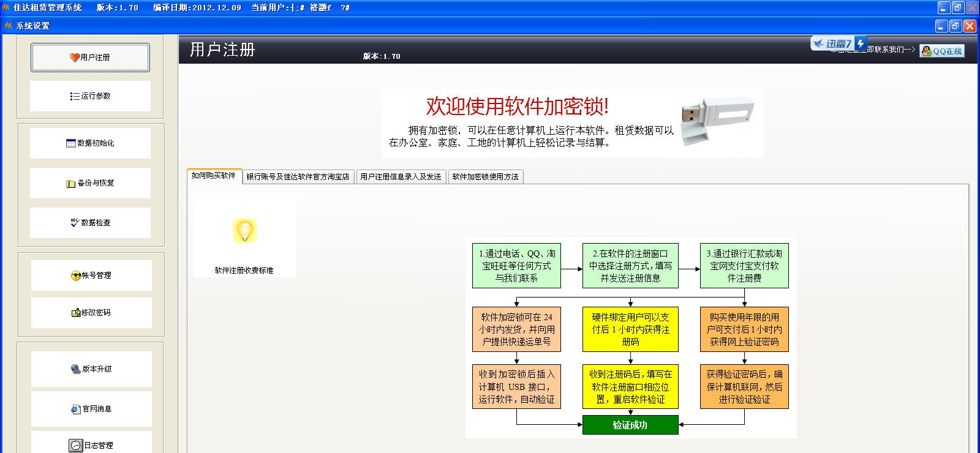Click the app icon in the title bar

6,7
